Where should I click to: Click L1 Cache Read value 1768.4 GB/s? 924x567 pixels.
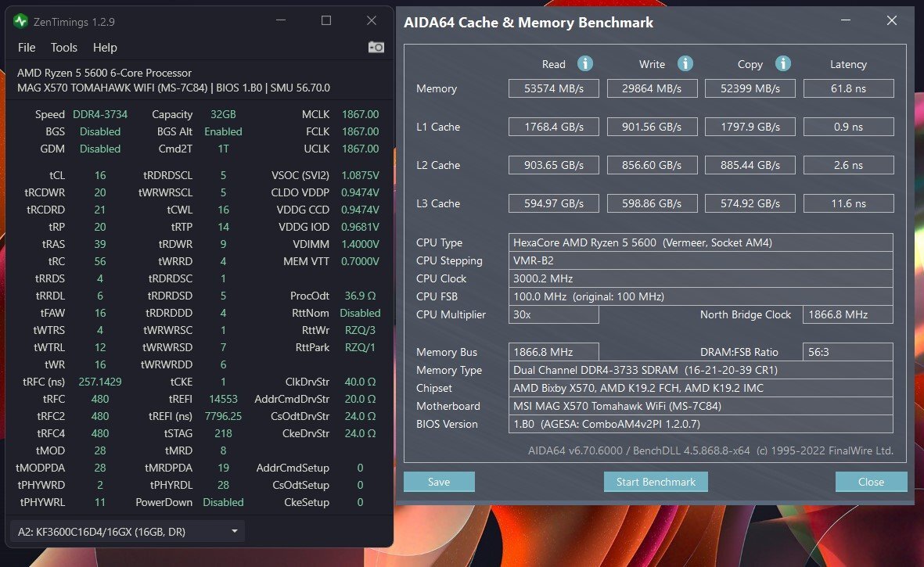pyautogui.click(x=554, y=127)
